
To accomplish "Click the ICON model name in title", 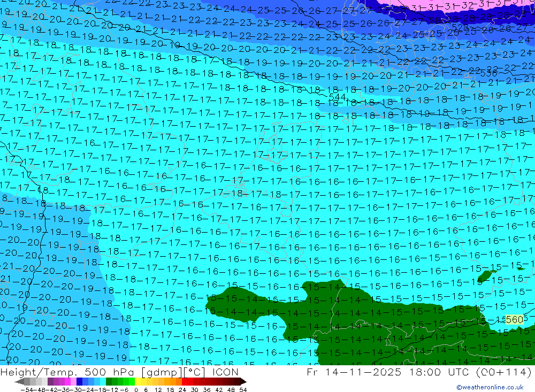I will [x=225, y=372].
